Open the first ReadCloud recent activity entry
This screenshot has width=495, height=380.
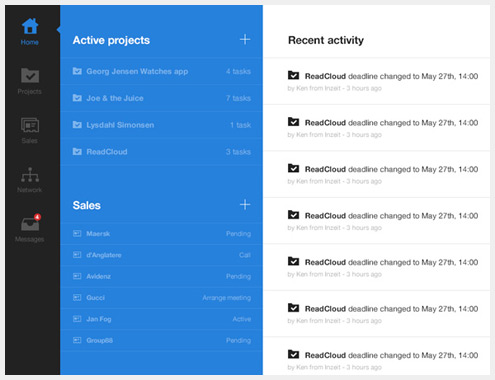pos(377,81)
